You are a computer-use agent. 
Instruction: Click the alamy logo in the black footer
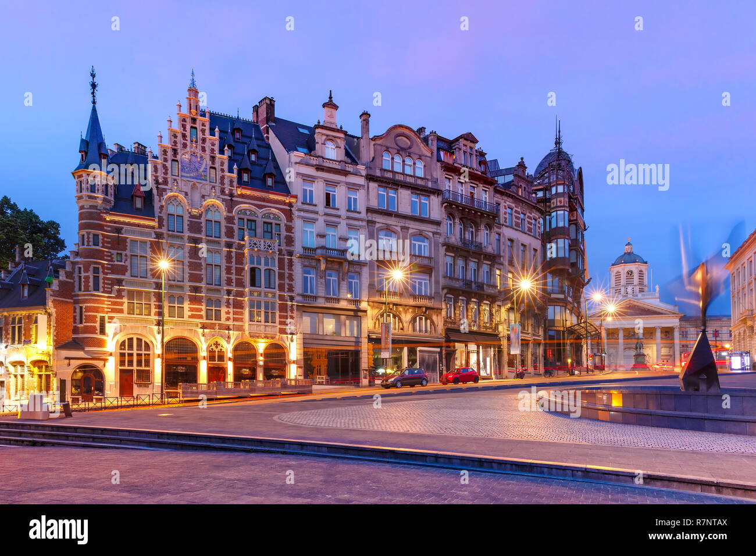click(x=59, y=530)
